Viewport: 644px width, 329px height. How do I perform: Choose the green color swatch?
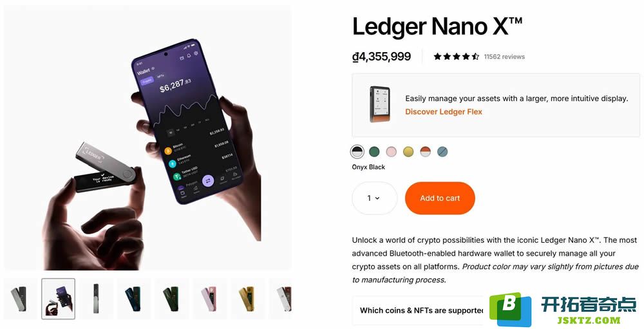pyautogui.click(x=374, y=151)
